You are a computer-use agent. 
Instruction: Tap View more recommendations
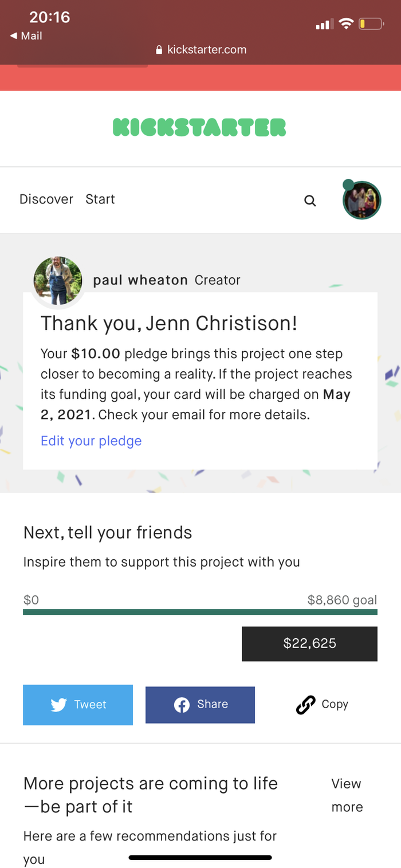coord(347,795)
